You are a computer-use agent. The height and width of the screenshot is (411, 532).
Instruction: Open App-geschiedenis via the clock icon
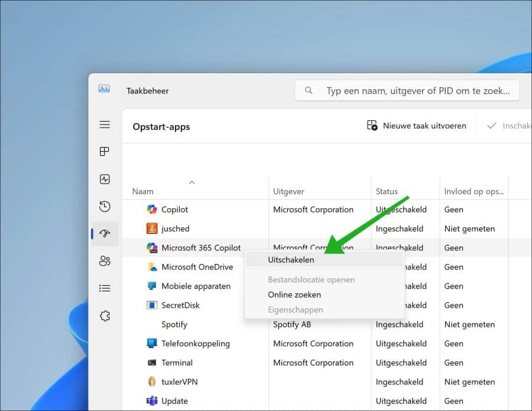[105, 207]
